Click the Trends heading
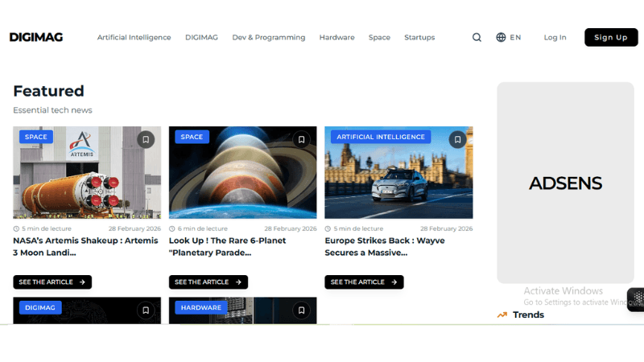The image size is (644, 362). 528,315
